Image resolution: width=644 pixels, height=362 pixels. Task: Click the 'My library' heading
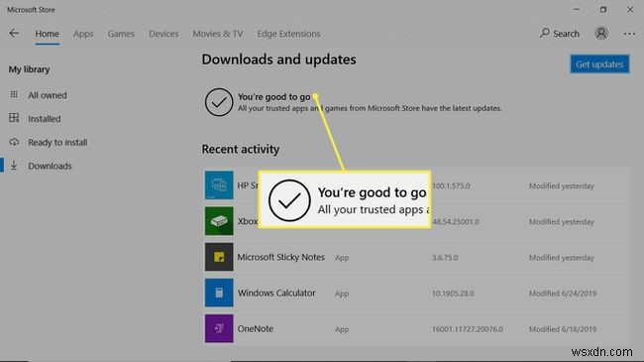pos(29,69)
